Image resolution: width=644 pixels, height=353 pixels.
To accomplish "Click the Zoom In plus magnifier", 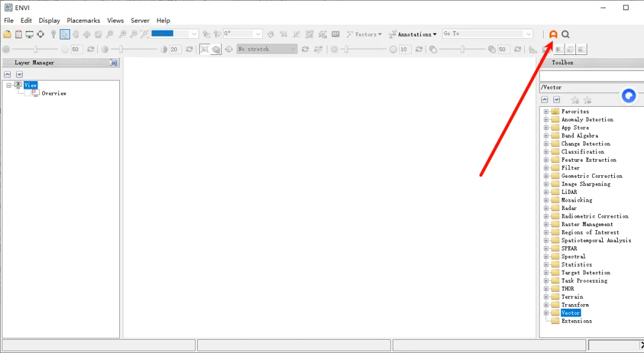I will point(122,34).
